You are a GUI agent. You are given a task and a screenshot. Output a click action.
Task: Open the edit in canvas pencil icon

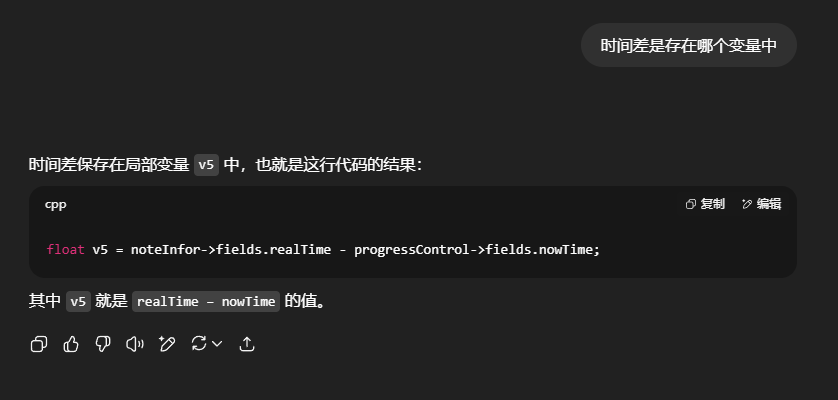(x=167, y=344)
